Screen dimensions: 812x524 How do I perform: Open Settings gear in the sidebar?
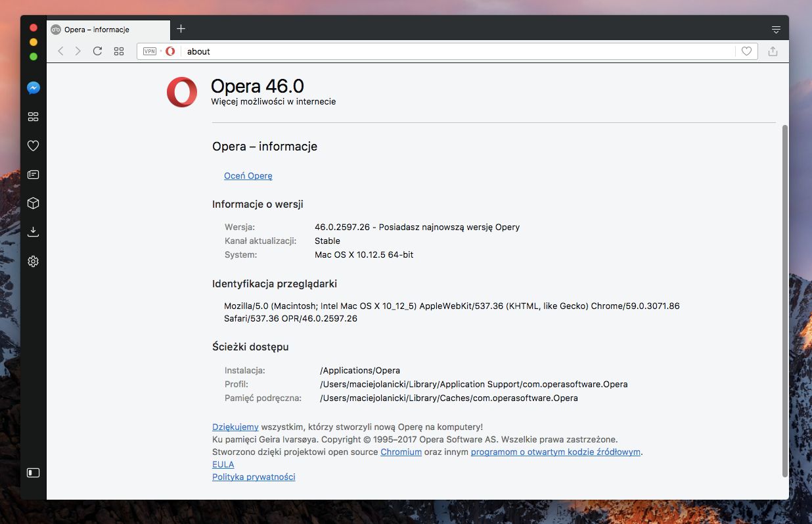pyautogui.click(x=34, y=261)
